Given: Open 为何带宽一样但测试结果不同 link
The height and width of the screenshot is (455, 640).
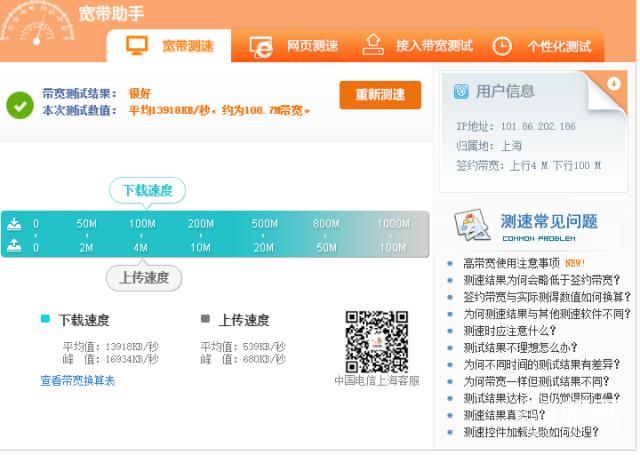Looking at the screenshot, I should (536, 382).
